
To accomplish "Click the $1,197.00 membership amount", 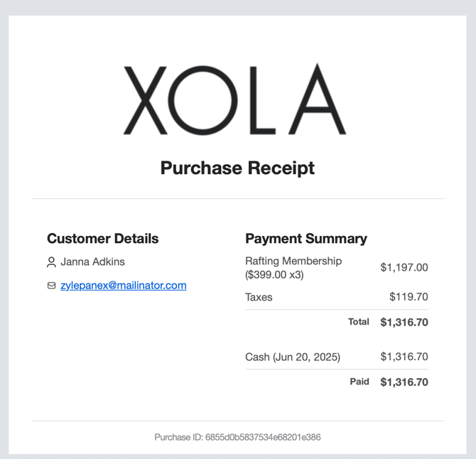I will [404, 267].
